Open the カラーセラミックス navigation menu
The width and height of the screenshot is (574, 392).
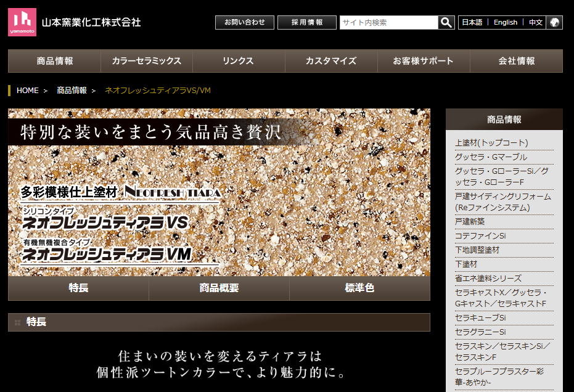point(146,61)
